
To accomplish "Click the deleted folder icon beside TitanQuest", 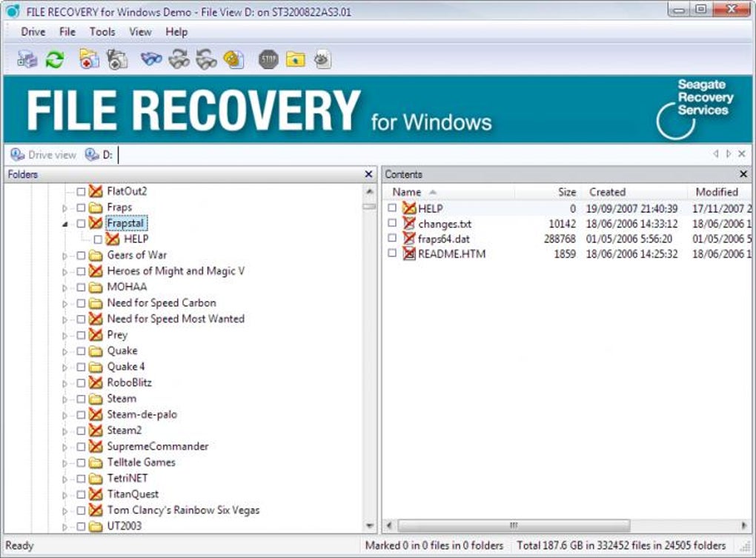I will pos(96,494).
